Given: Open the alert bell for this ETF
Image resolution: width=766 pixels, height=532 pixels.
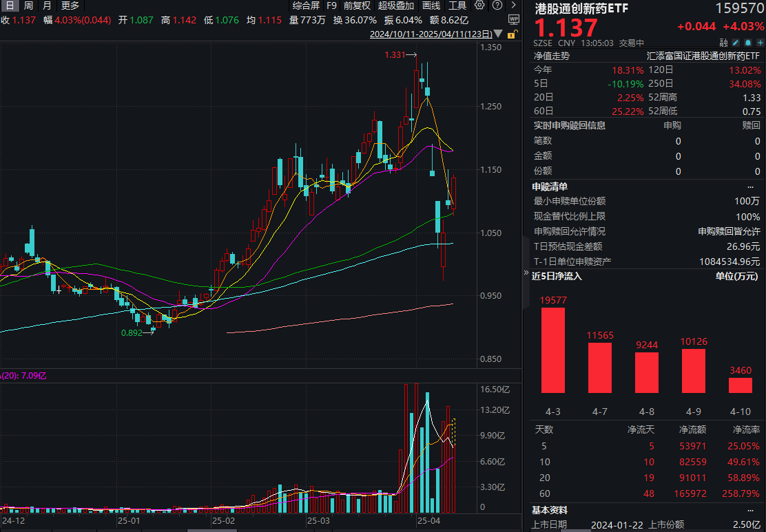Looking at the screenshot, I should click(x=747, y=42).
